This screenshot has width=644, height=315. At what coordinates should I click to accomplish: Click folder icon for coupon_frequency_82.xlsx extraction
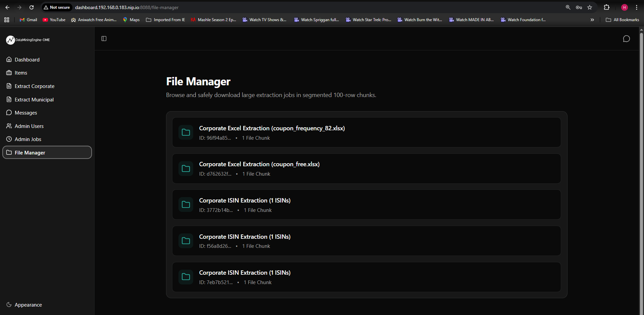(x=186, y=132)
